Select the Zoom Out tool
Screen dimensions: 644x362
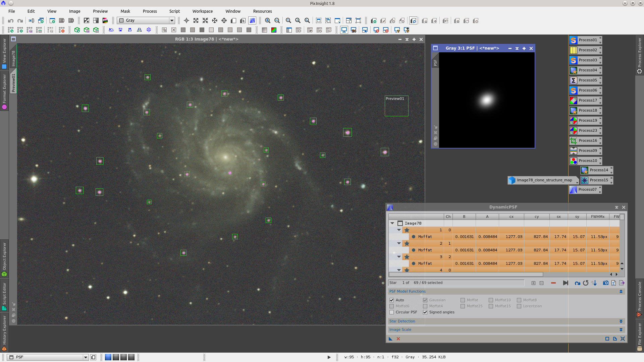(x=277, y=20)
